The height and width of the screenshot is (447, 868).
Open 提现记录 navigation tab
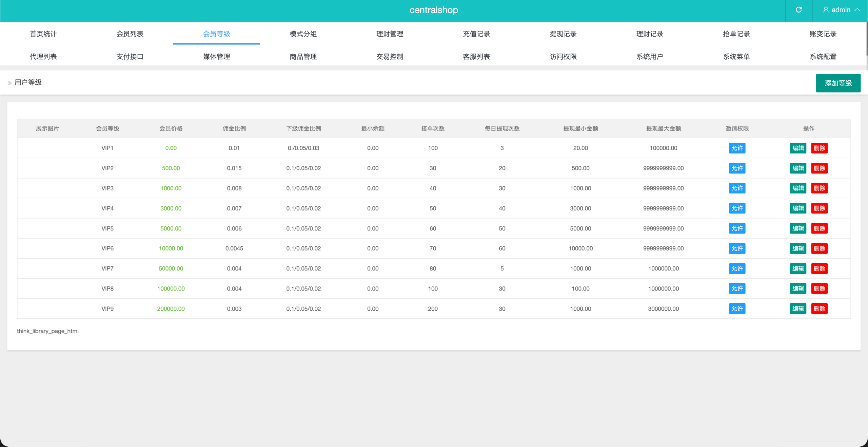pos(563,34)
